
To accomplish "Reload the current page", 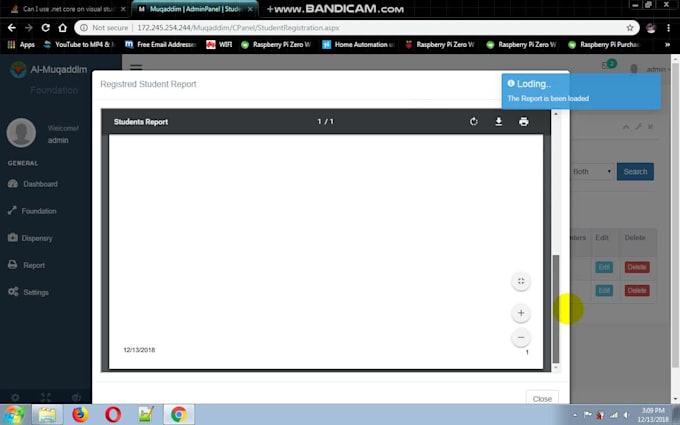I will click(x=46, y=28).
